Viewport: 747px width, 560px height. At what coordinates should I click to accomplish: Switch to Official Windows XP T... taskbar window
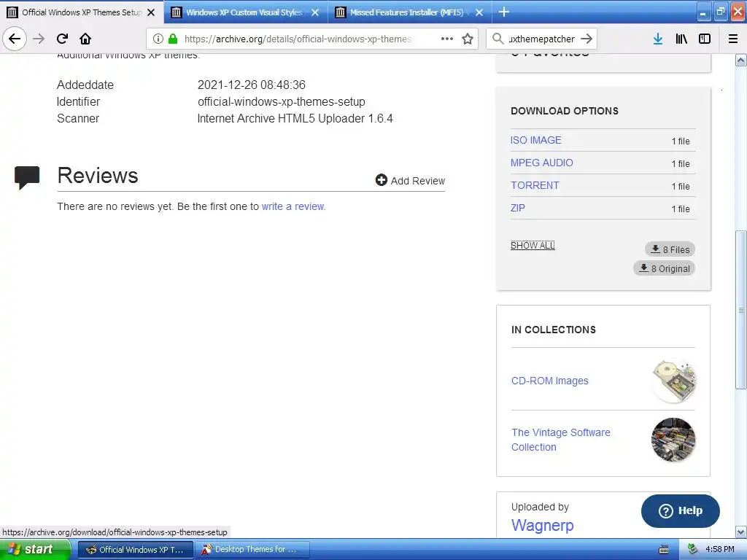point(136,550)
